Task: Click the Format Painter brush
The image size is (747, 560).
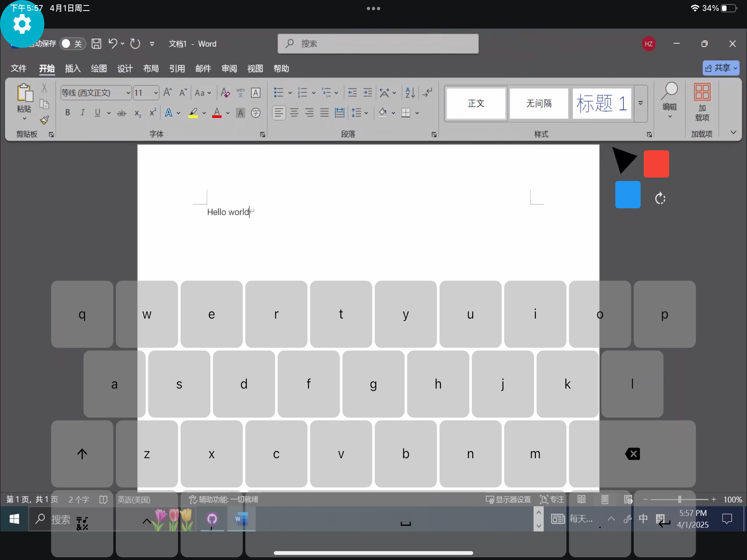Action: [44, 120]
